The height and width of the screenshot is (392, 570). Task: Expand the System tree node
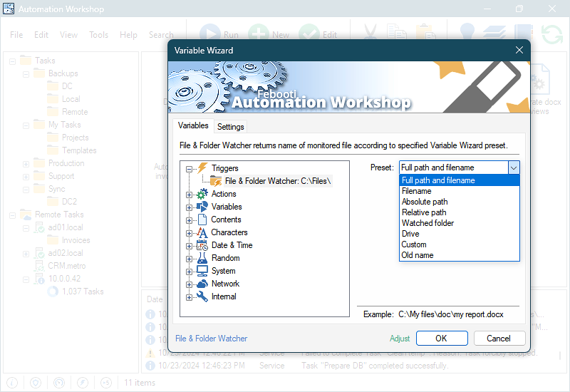(189, 272)
